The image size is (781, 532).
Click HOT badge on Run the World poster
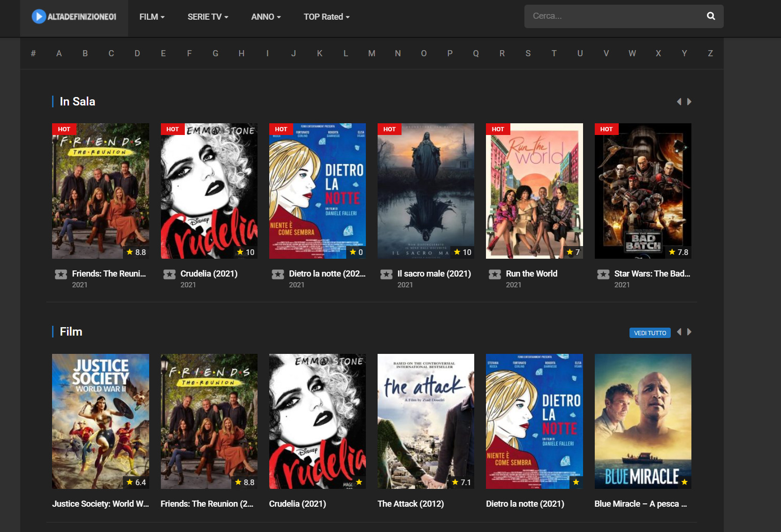coord(498,129)
